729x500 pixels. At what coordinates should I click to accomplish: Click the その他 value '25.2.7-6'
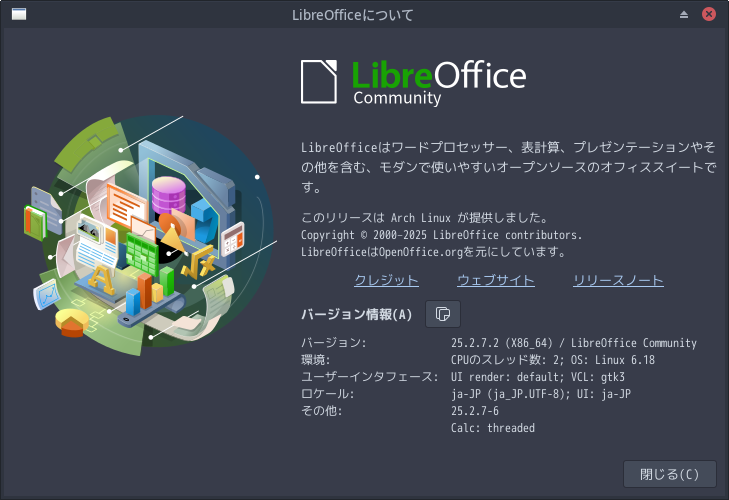(x=475, y=411)
